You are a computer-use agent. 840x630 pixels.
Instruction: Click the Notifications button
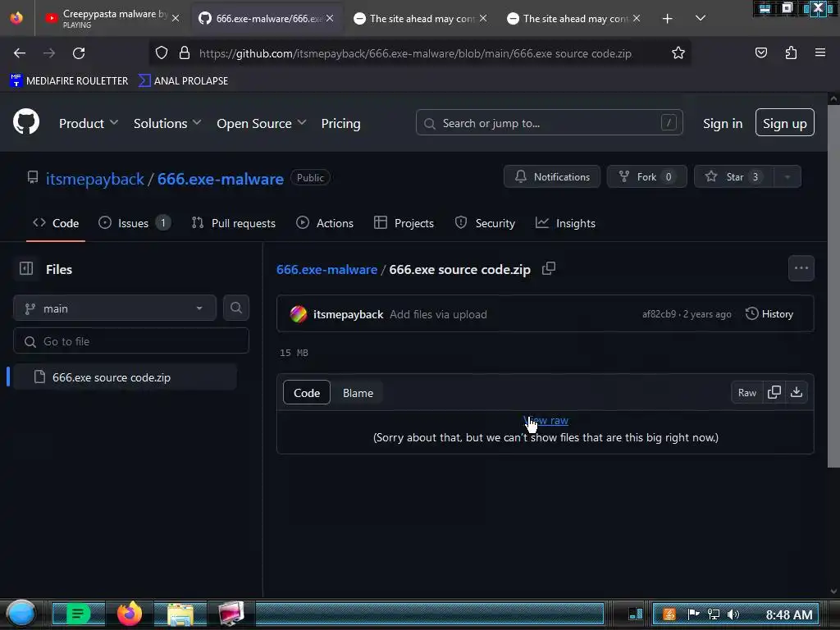coord(552,177)
